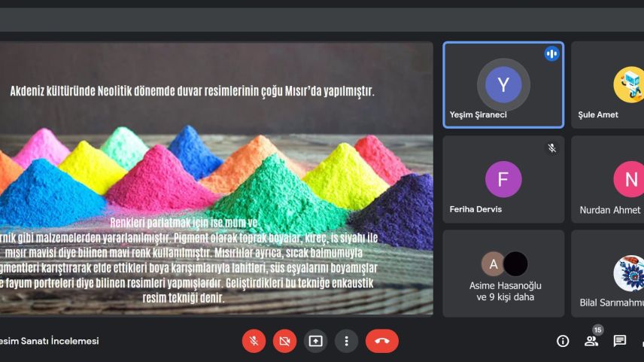The image size is (644, 362).
Task: Open the chat messages panel
Action: pyautogui.click(x=620, y=341)
